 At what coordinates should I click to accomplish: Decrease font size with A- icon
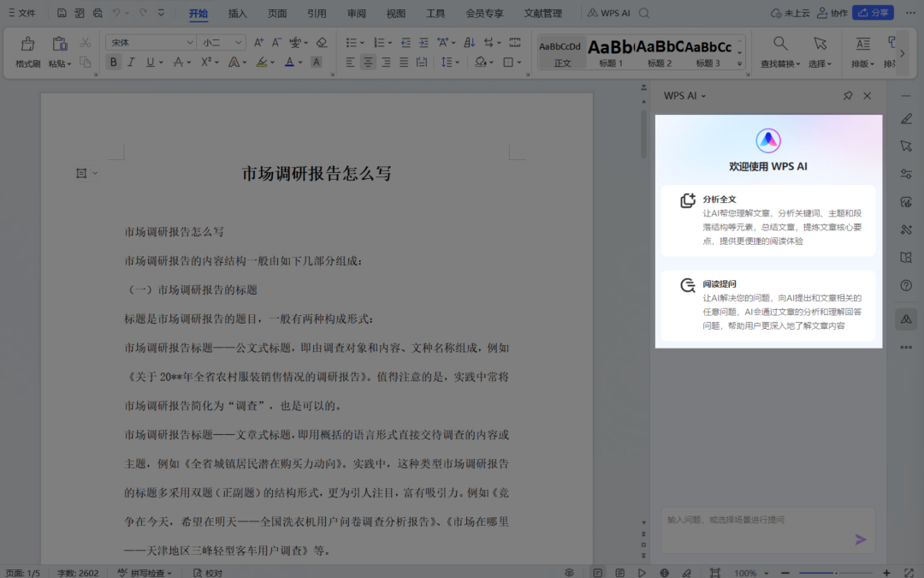(276, 43)
